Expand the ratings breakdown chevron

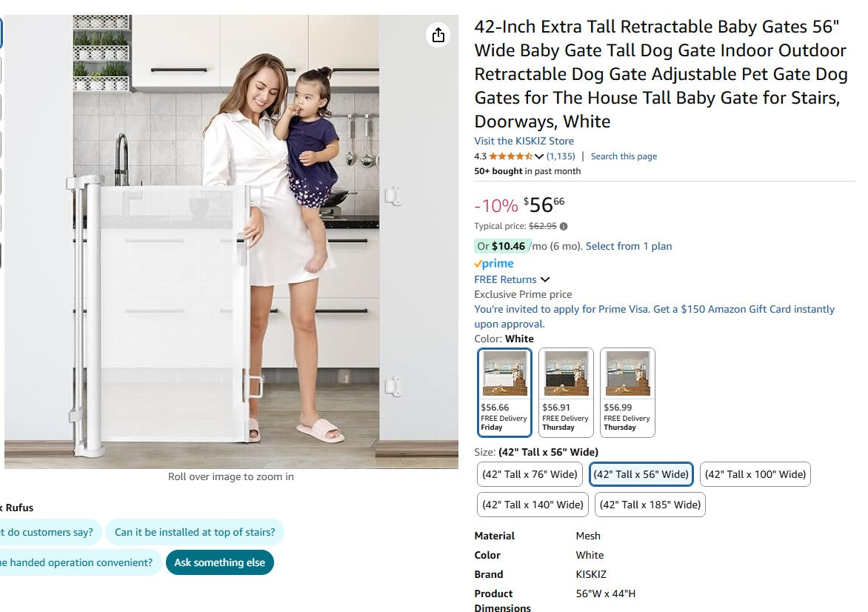(539, 156)
